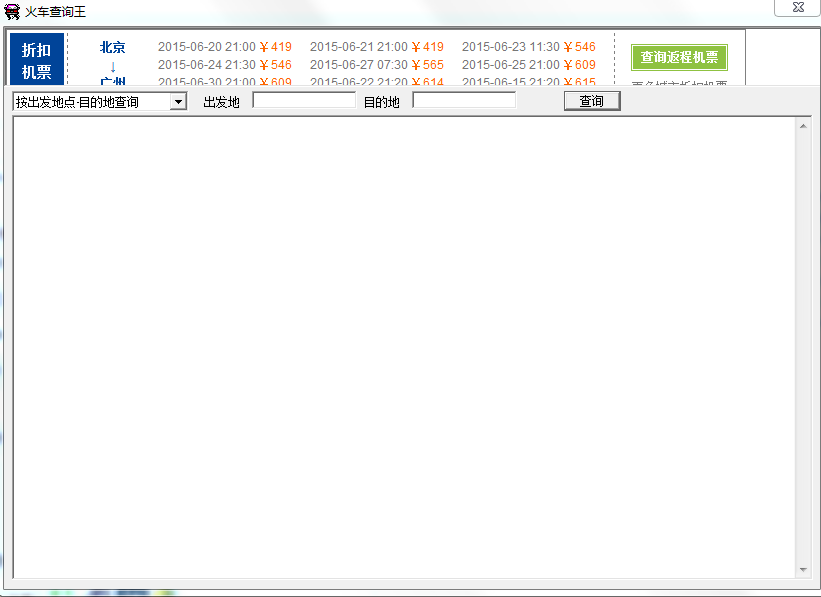Click the vertical scrollbar track
The width and height of the screenshot is (821, 597).
tap(803, 350)
